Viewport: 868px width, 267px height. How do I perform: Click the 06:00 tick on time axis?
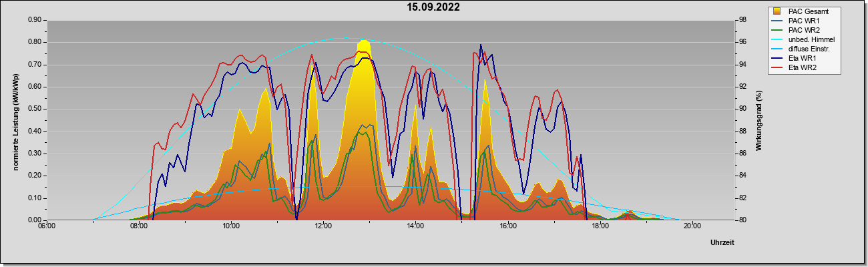point(46,226)
